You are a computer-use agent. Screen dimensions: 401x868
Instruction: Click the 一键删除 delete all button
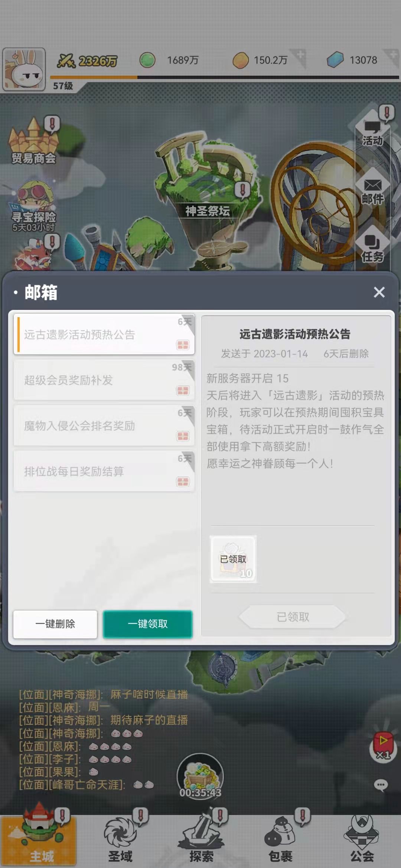click(55, 624)
